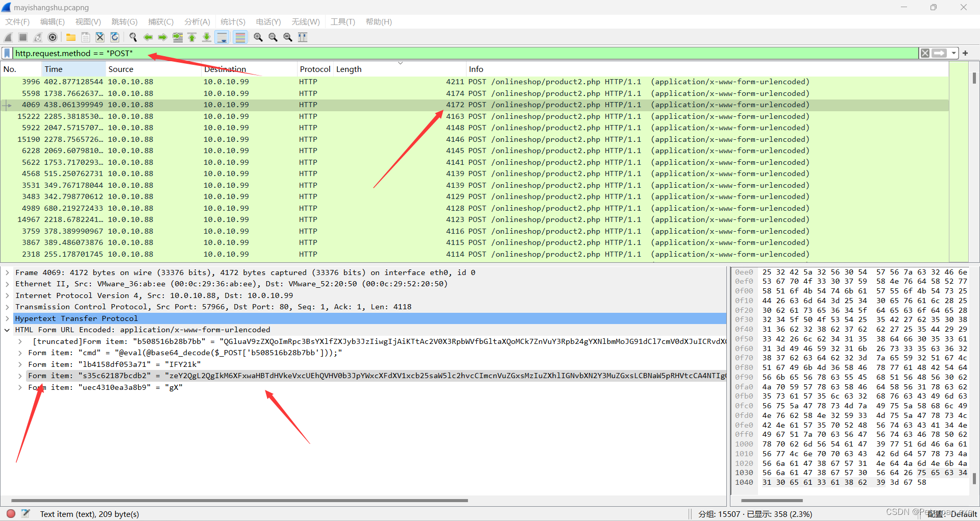Sort by No. column header
The height and width of the screenshot is (521, 980).
pyautogui.click(x=21, y=69)
